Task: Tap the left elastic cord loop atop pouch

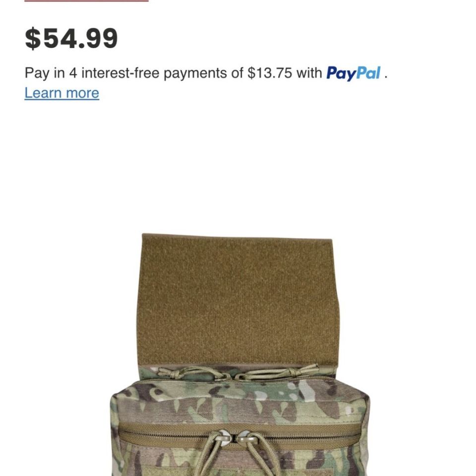Action: point(193,373)
